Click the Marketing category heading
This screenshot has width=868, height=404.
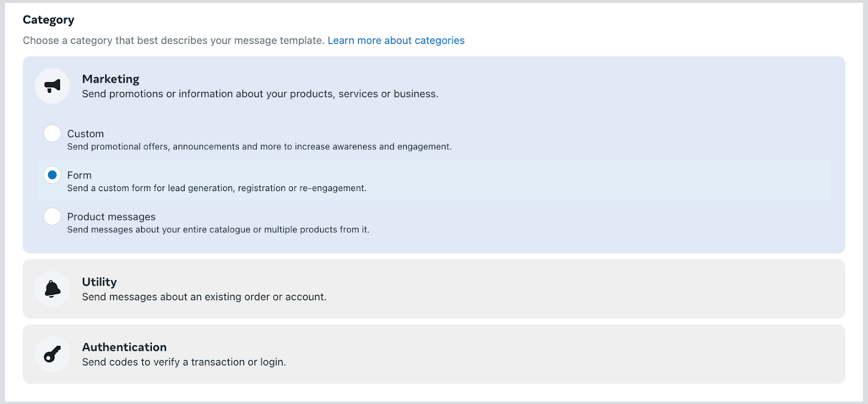click(111, 79)
